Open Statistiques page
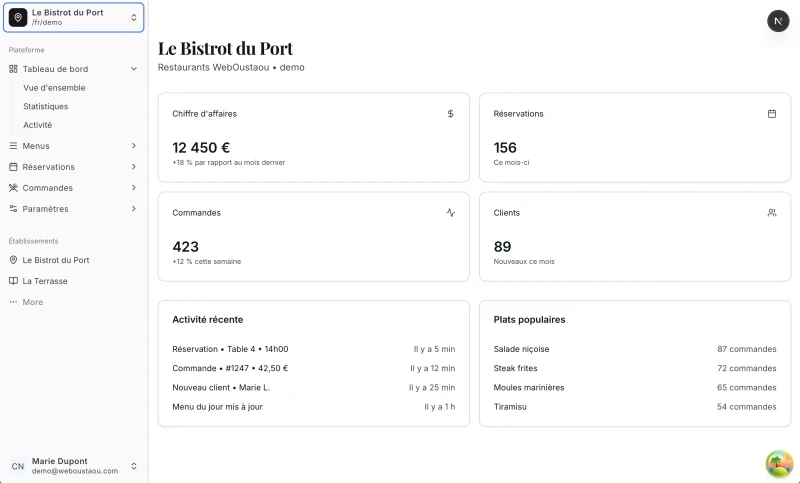Screen dimensions: 800x483 [x=45, y=106]
